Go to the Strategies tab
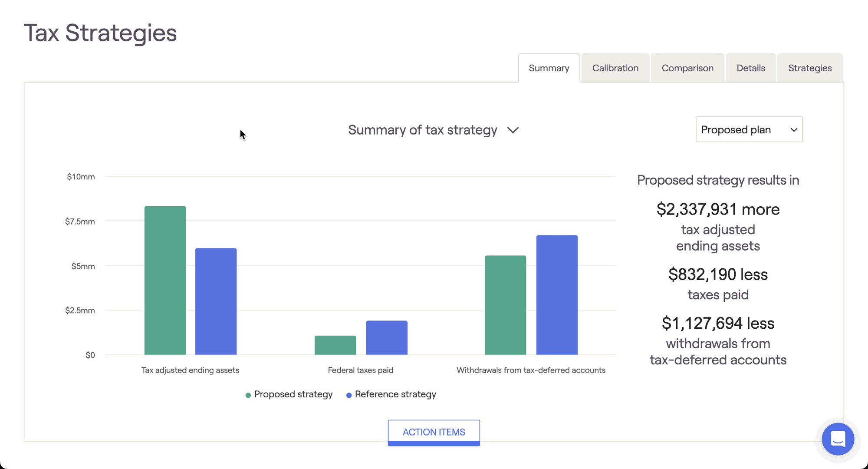The image size is (868, 469). pos(809,68)
